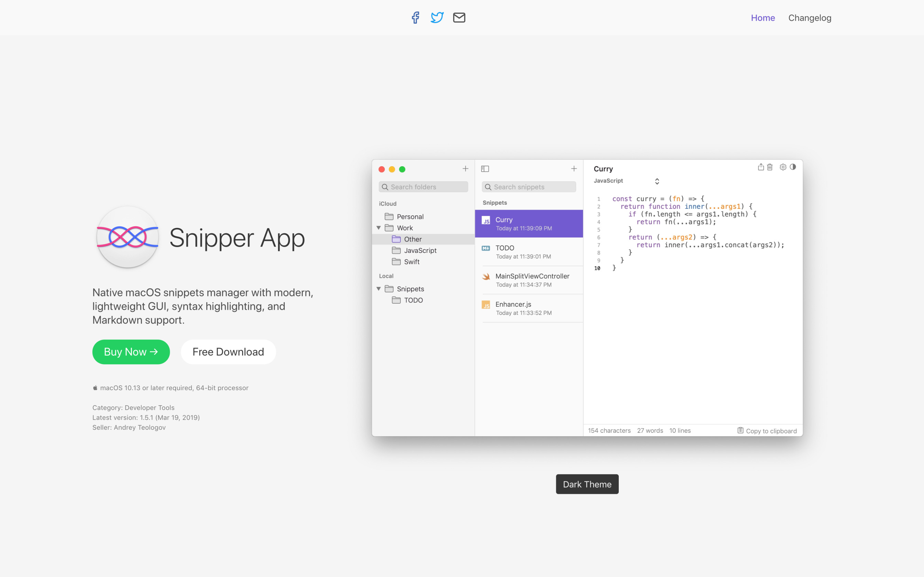Collapse the Work folder in iCloud
The image size is (924, 577).
pyautogui.click(x=378, y=227)
